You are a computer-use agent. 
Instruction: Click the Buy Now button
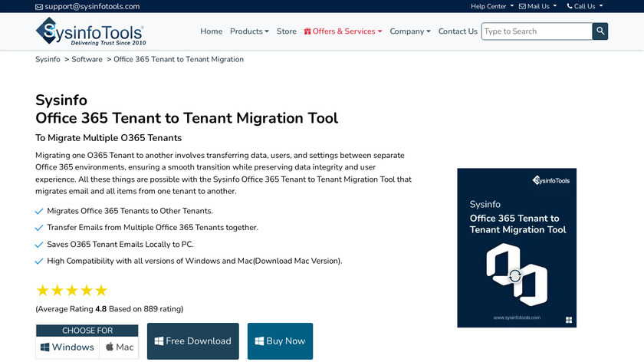tap(280, 341)
